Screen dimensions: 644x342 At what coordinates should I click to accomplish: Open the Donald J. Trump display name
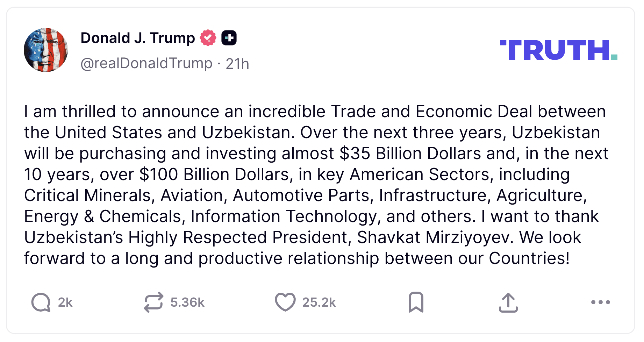138,38
